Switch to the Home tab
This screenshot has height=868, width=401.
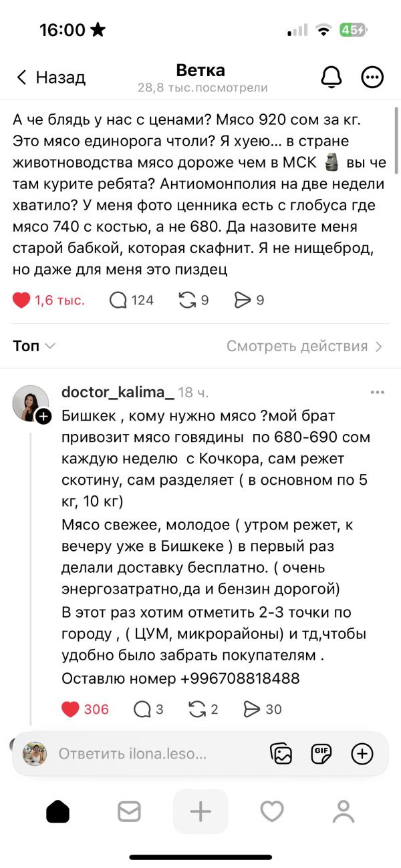tap(57, 811)
